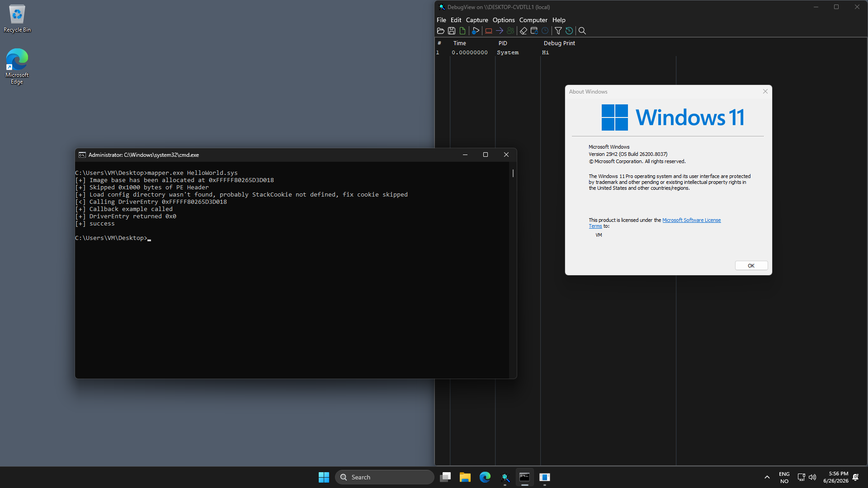Click the purple arrow toolbar icon
Screen dimensions: 868x488
click(500, 31)
